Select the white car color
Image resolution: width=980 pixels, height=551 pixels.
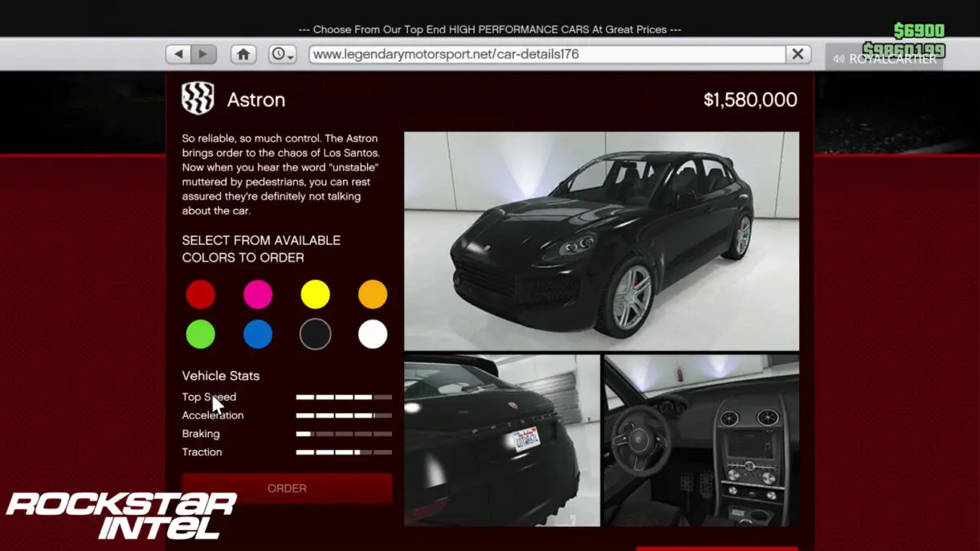pyautogui.click(x=373, y=334)
